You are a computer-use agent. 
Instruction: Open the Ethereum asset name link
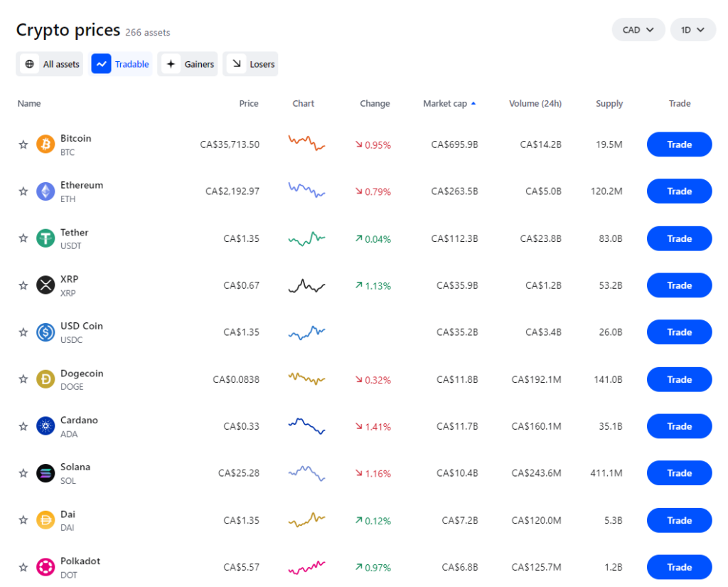pos(82,185)
